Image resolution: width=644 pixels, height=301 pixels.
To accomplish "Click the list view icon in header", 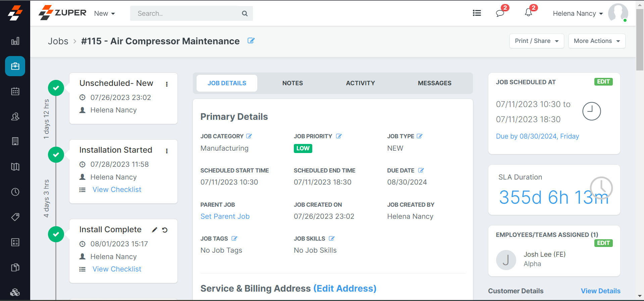I will 477,13.
